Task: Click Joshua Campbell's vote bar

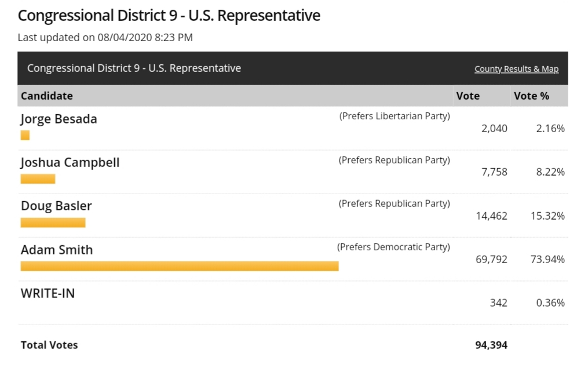Action: click(x=38, y=178)
